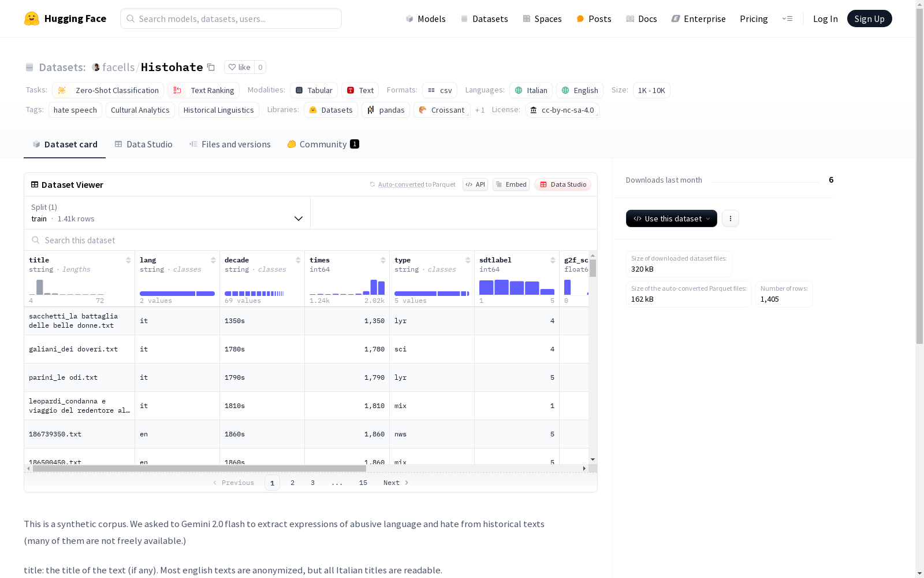This screenshot has width=924, height=578.
Task: Like the Histohate dataset
Action: tap(240, 67)
